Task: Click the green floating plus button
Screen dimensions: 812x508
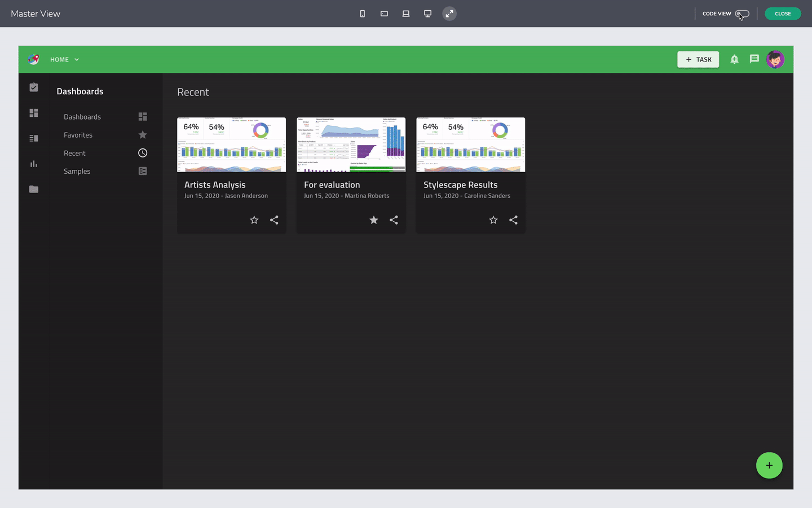Action: pos(769,465)
